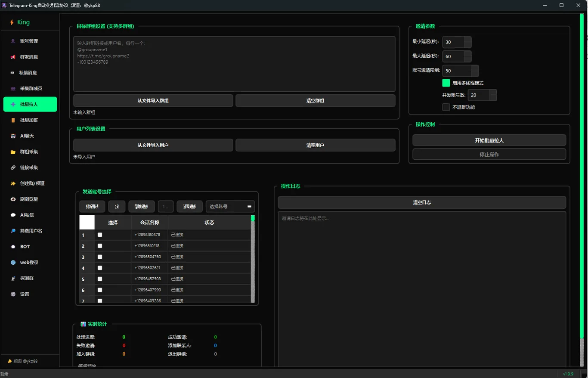Image resolution: width=588 pixels, height=378 pixels.
Task: Click the 从文件导入群组 button
Action: (x=153, y=101)
